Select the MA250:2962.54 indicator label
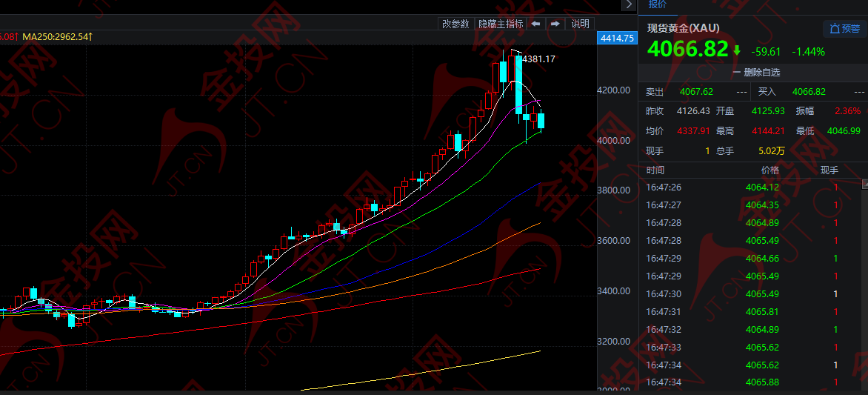The width and height of the screenshot is (868, 395). point(56,36)
